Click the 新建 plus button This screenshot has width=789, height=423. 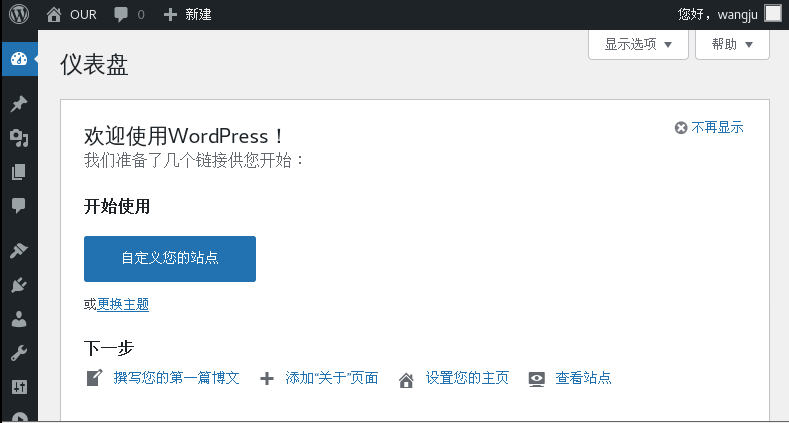[x=188, y=15]
